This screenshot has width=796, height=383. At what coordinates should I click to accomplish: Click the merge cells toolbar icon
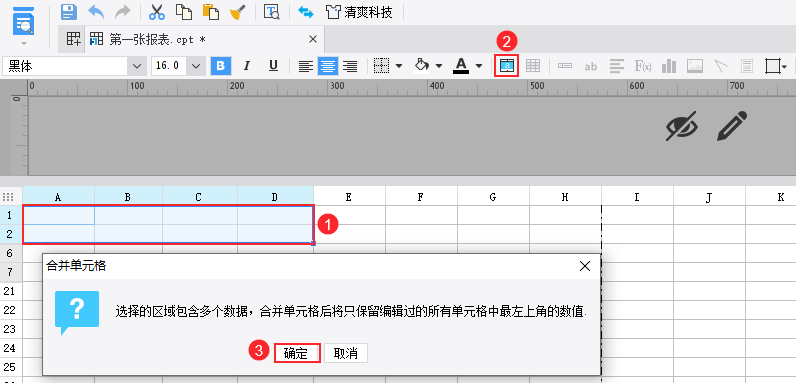(507, 66)
